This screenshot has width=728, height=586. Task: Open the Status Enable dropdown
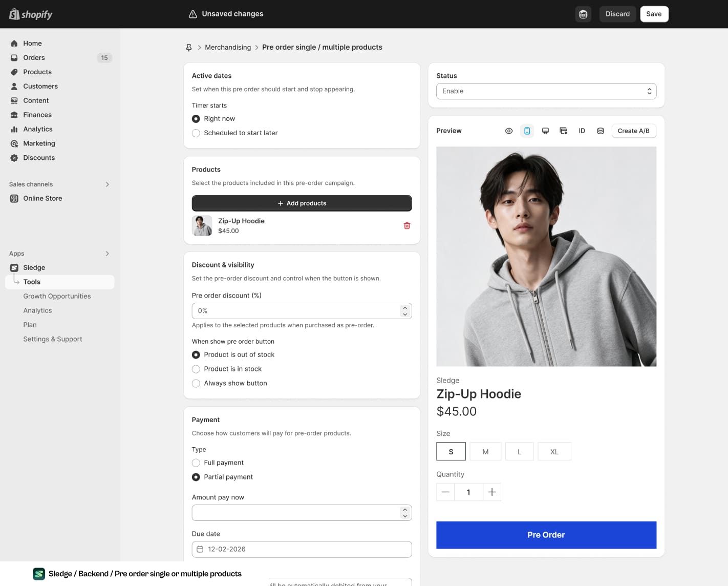546,91
